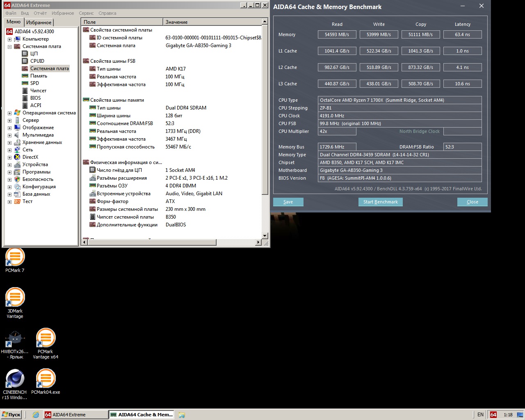525x420 pixels.
Task: Expand the Сеть tree node
Action: pyautogui.click(x=9, y=150)
